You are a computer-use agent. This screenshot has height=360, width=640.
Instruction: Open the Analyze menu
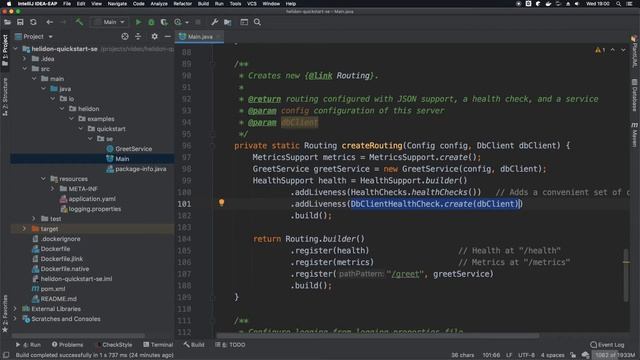click(159, 4)
